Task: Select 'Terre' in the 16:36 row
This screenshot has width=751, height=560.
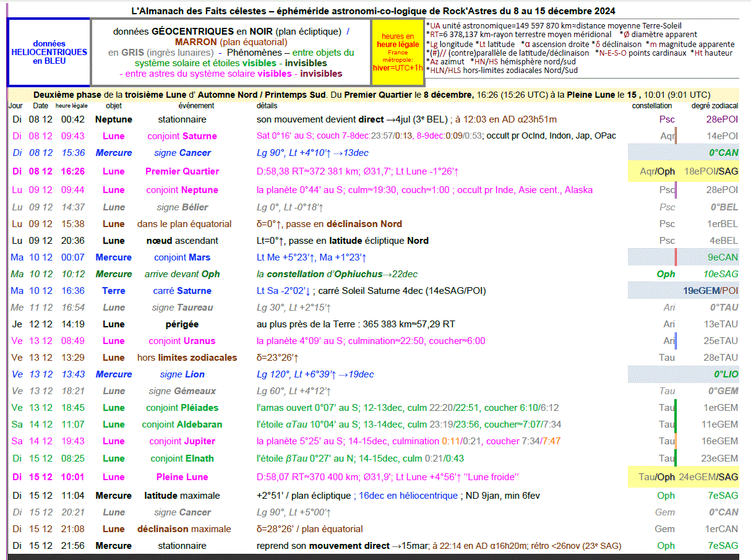Action: point(114,291)
